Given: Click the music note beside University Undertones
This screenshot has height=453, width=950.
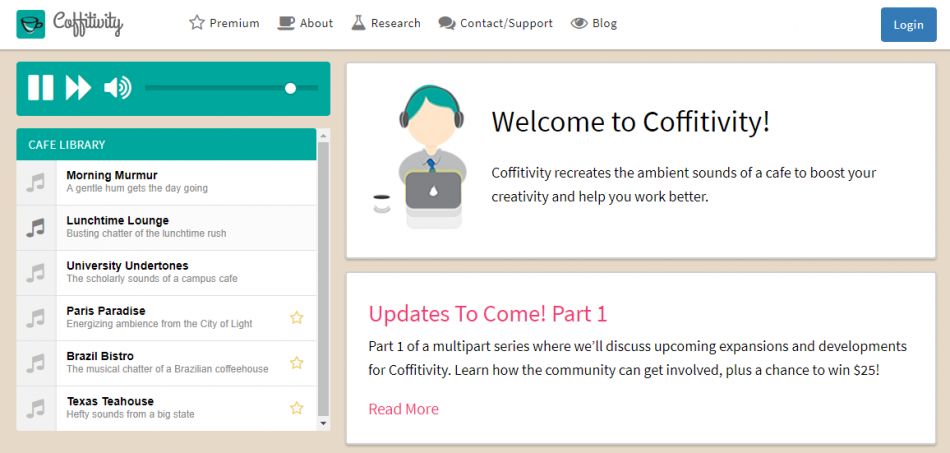Looking at the screenshot, I should pyautogui.click(x=36, y=273).
